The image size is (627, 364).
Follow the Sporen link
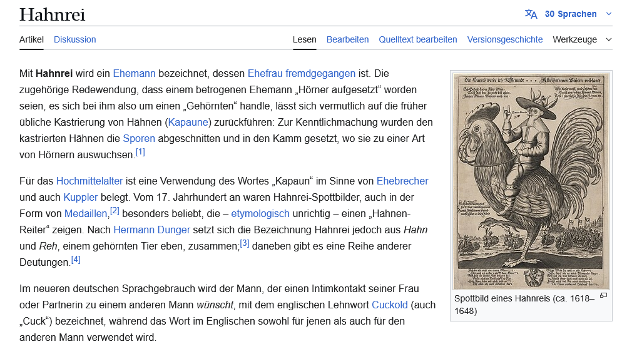coord(139,139)
